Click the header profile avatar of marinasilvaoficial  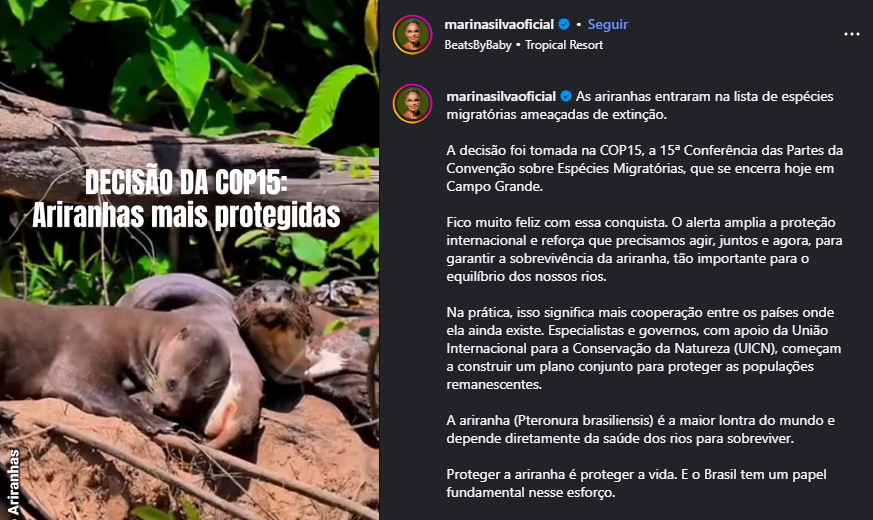(x=413, y=35)
